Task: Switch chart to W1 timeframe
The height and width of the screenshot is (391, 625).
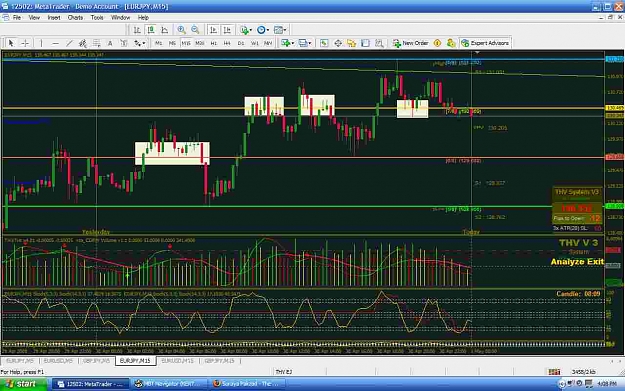Action: pos(254,43)
